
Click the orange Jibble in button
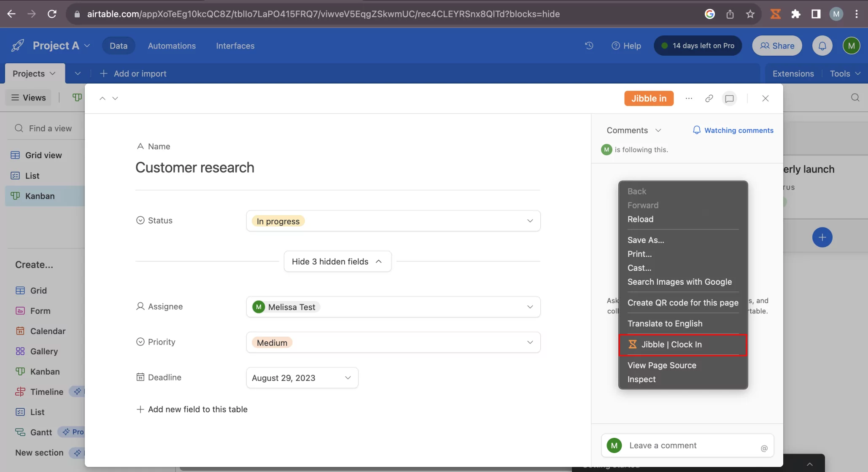649,98
